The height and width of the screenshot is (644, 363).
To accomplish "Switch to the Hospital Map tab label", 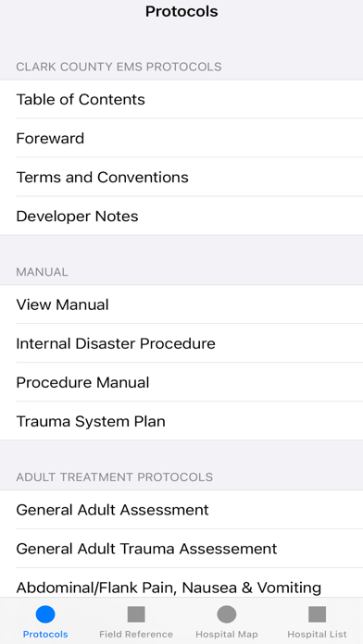I will (227, 634).
